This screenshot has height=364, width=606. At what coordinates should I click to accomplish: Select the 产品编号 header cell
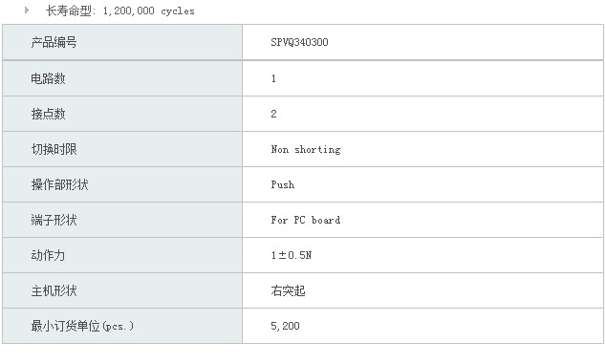tap(122, 42)
